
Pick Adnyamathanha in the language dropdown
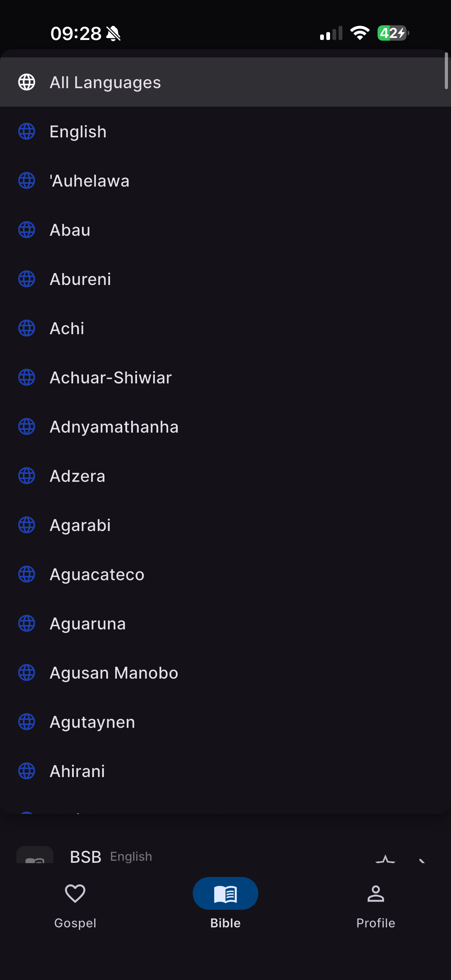click(x=114, y=427)
